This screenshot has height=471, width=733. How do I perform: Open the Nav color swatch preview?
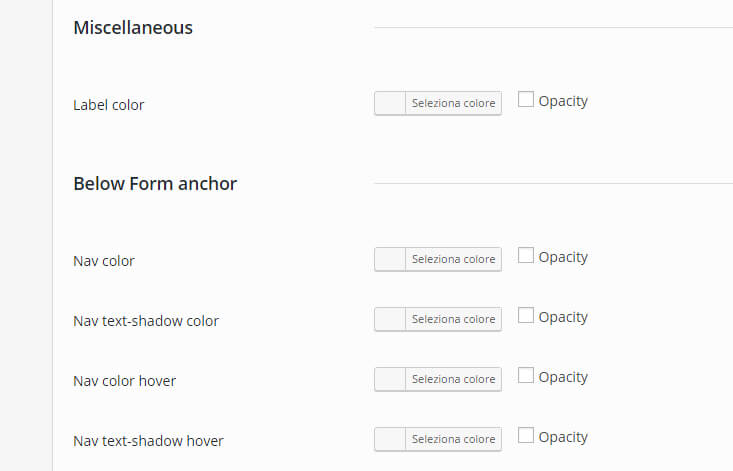[390, 259]
